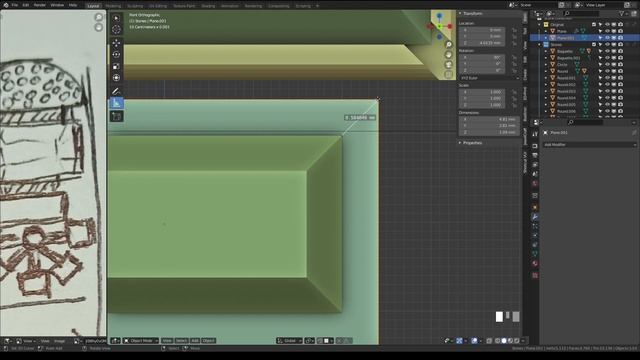Viewport: 640px width, 360px height.
Task: Hide the Original collection with eye icon
Action: click(607, 24)
